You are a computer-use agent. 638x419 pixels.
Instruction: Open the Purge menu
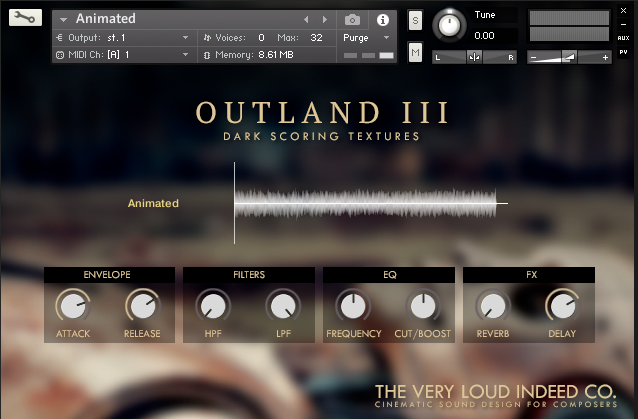click(367, 37)
